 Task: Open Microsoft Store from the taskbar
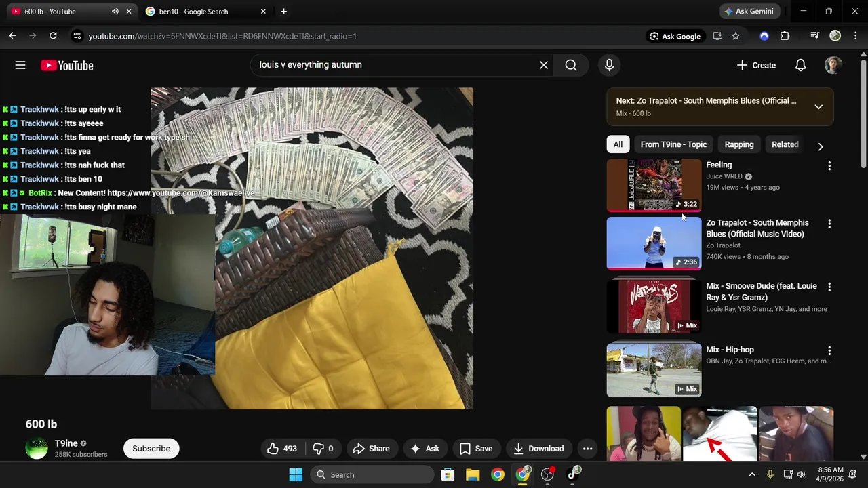click(448, 474)
